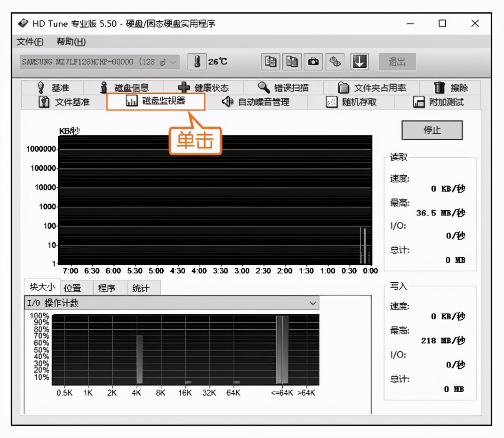Switch to the 附加测试 tab
504x438 pixels.
438,102
